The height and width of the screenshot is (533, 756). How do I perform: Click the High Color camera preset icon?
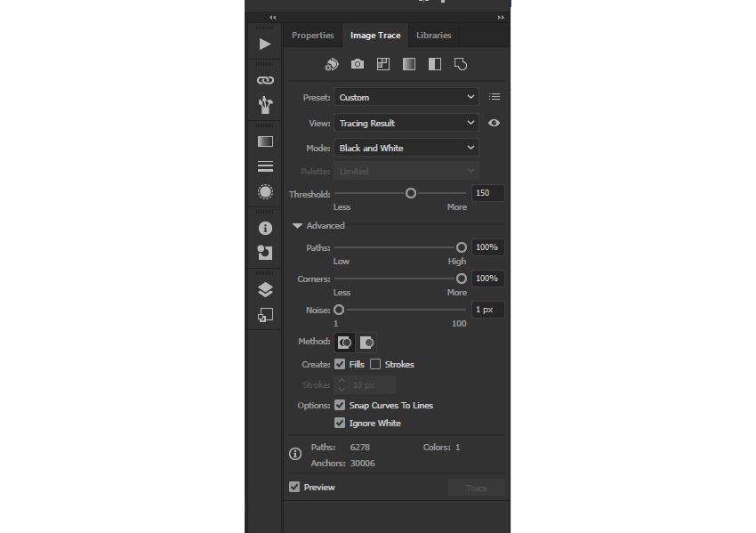click(358, 64)
